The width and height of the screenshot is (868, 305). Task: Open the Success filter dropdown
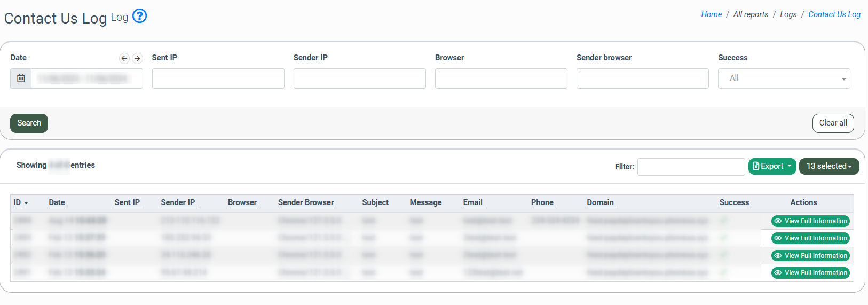783,79
